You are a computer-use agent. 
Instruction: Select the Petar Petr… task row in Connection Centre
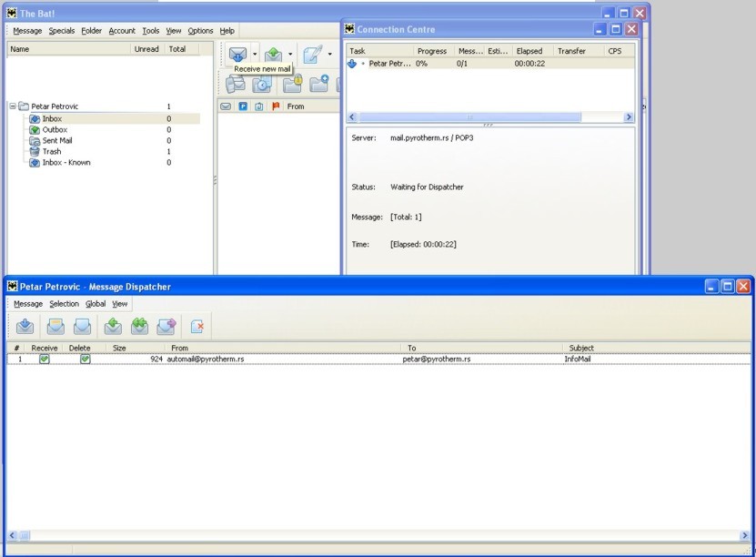[489, 63]
